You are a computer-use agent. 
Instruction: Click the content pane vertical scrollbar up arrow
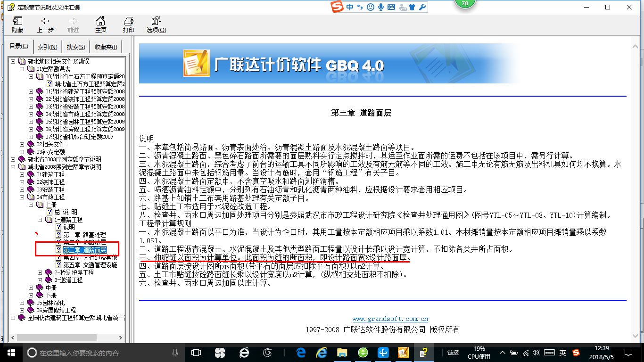point(636,46)
